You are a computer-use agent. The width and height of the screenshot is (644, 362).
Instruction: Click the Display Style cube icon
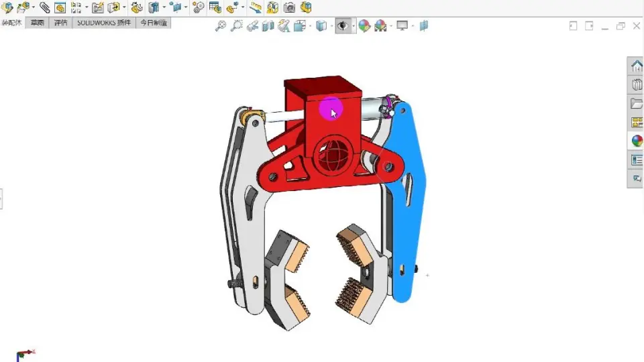click(x=321, y=26)
